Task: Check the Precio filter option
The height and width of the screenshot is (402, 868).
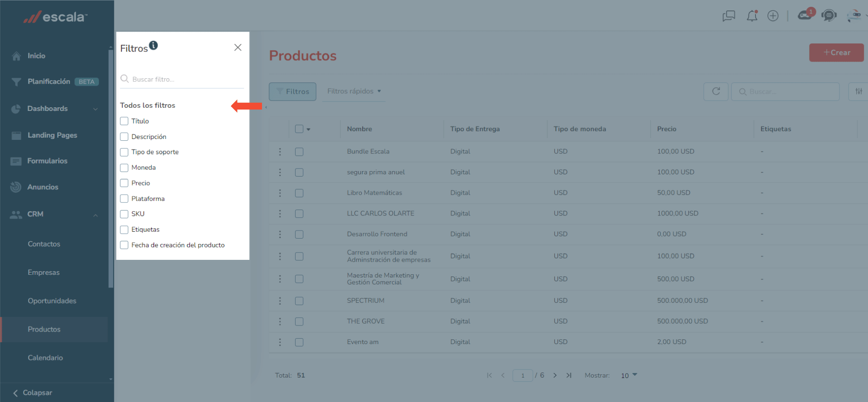Action: [x=124, y=183]
